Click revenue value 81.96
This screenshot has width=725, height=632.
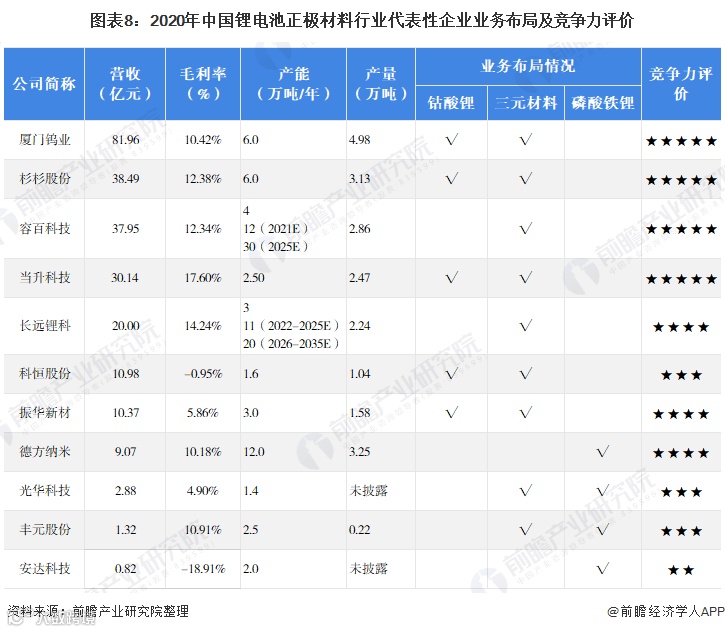pos(125,140)
